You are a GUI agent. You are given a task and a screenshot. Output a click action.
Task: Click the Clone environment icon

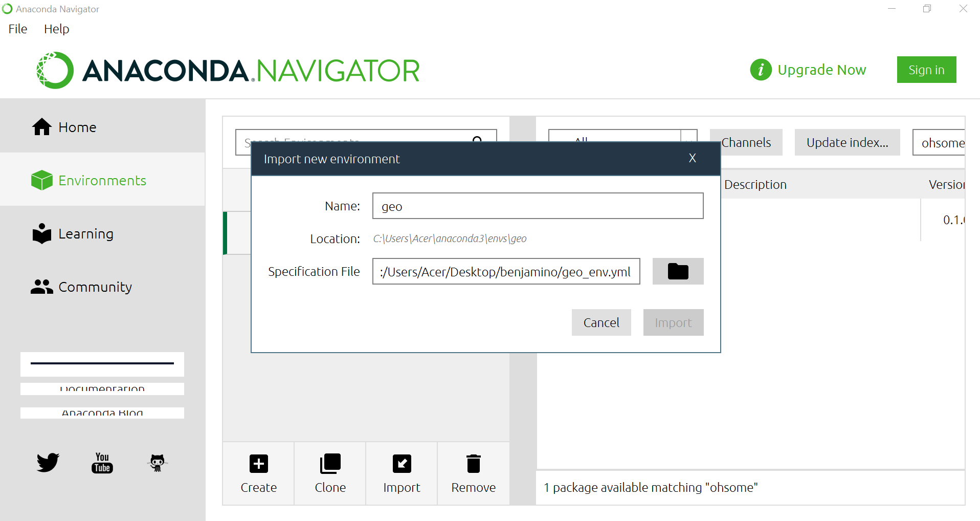[x=330, y=464]
